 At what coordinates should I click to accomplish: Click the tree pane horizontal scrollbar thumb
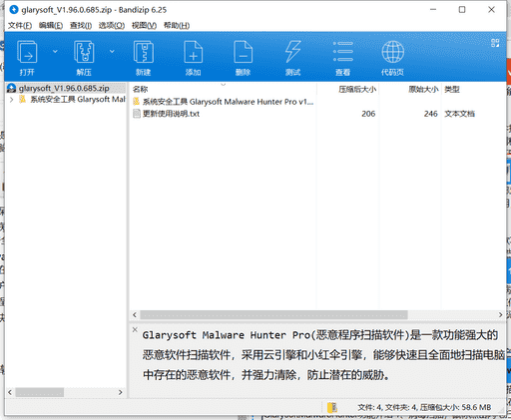click(x=40, y=392)
